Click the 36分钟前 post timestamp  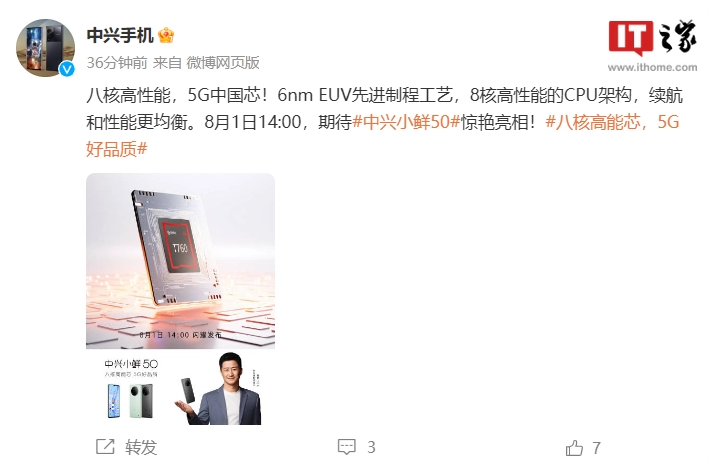[x=117, y=63]
